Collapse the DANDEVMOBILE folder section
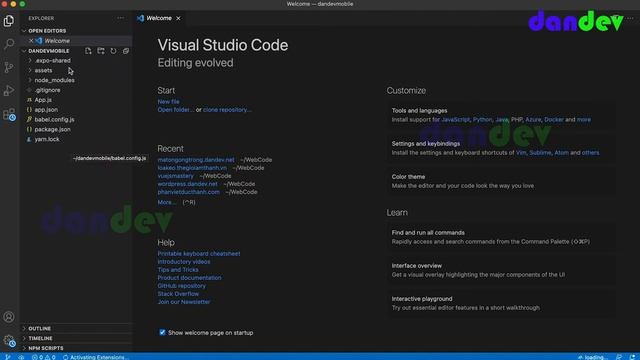 pyautogui.click(x=49, y=51)
